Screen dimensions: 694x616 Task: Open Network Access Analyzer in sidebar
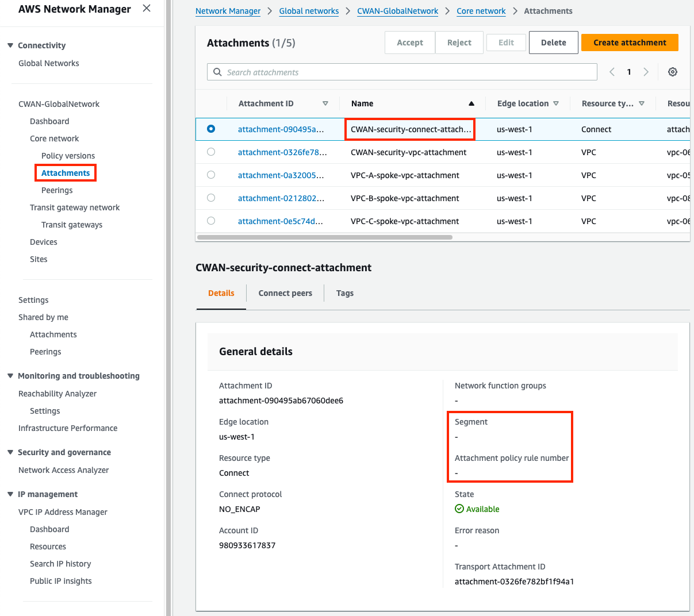coord(63,470)
